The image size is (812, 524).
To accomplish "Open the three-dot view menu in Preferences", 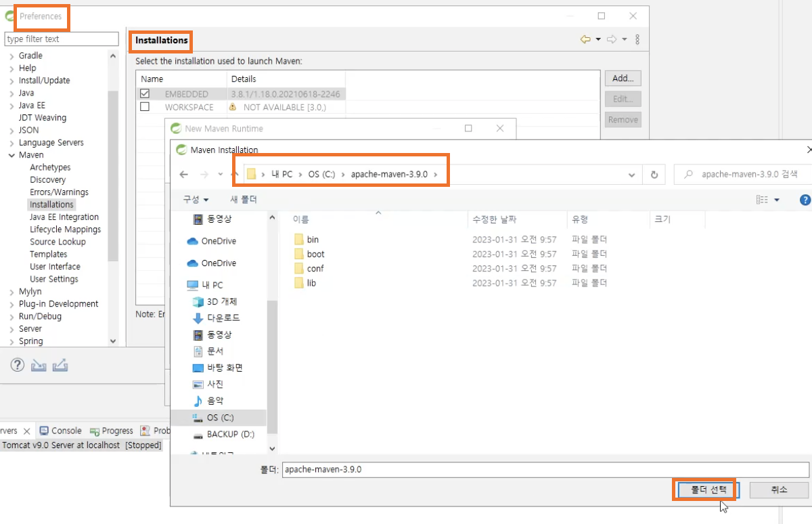I will coord(637,39).
